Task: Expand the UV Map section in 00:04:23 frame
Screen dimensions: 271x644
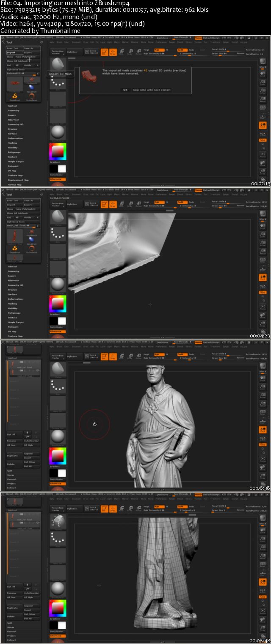Action: point(12,332)
